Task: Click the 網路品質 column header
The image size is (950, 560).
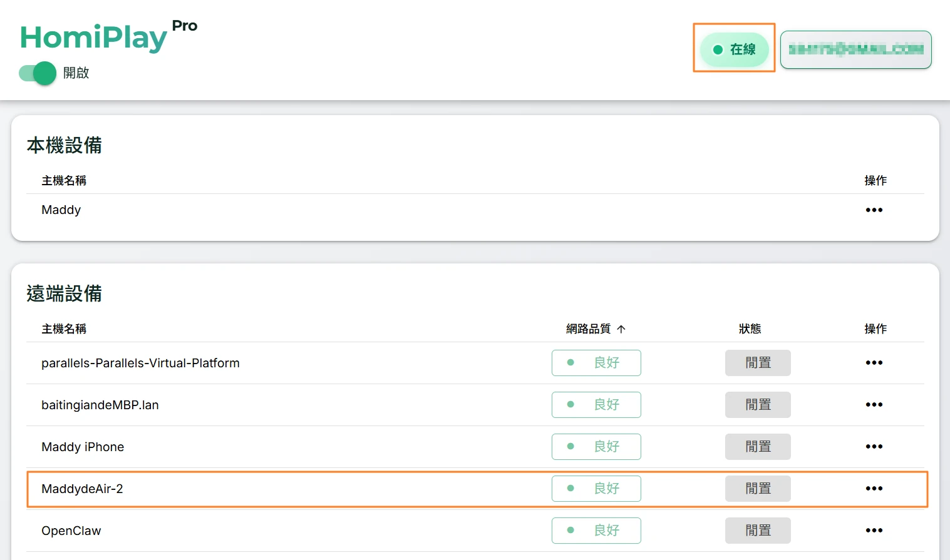Action: (x=588, y=329)
